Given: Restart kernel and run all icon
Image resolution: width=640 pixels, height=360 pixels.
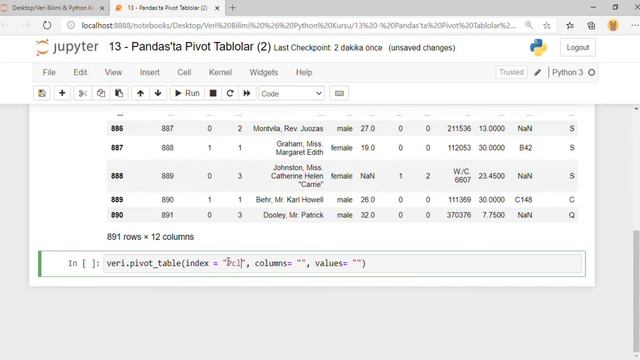Looking at the screenshot, I should [247, 93].
